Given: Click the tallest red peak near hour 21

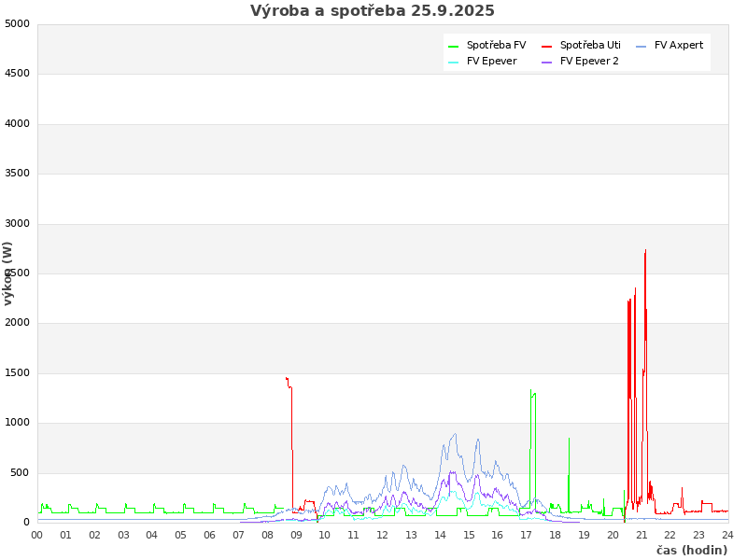Looking at the screenshot, I should [645, 252].
